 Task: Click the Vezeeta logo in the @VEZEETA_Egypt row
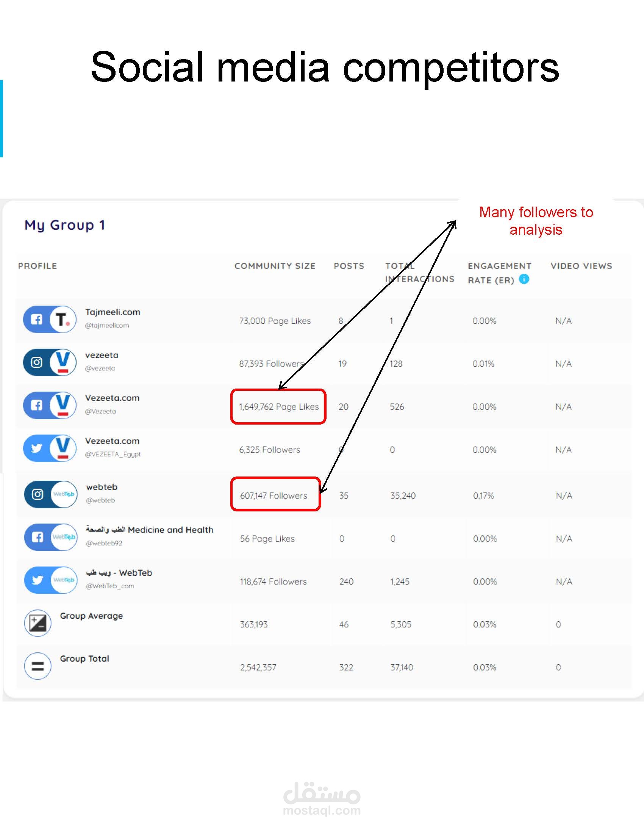pos(63,448)
